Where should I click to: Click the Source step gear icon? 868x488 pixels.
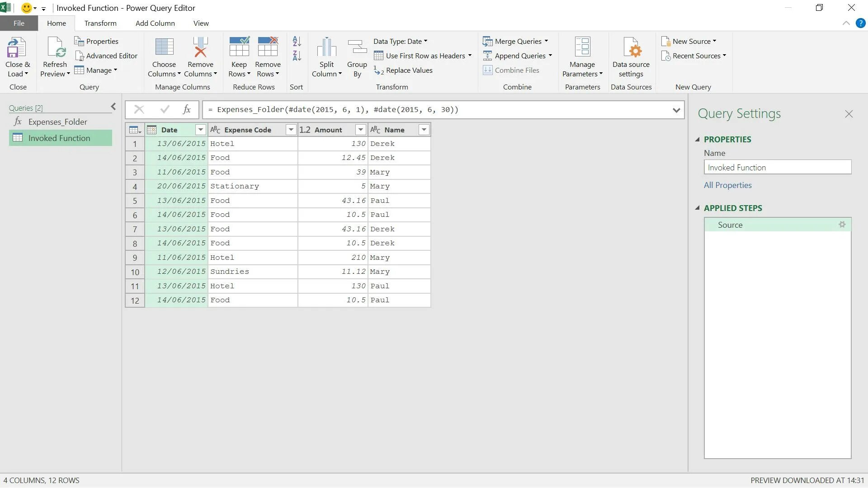click(x=842, y=225)
